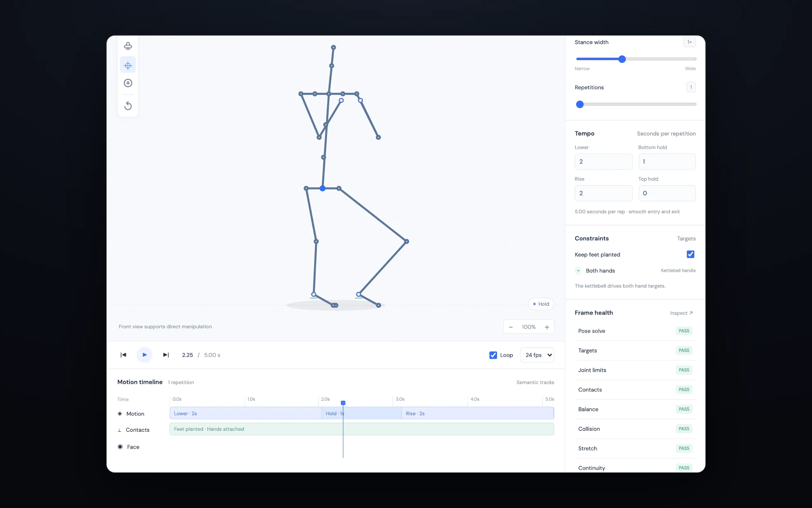Screen dimensions: 812x508
Task: Zoom out with the minus button
Action: click(x=511, y=327)
